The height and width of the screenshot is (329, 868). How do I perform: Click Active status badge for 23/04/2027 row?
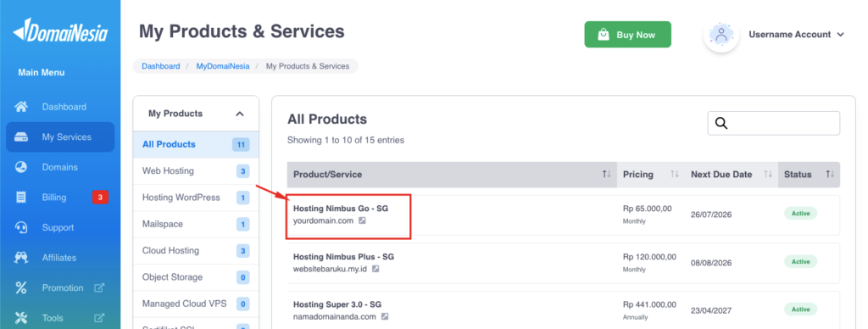pos(800,309)
